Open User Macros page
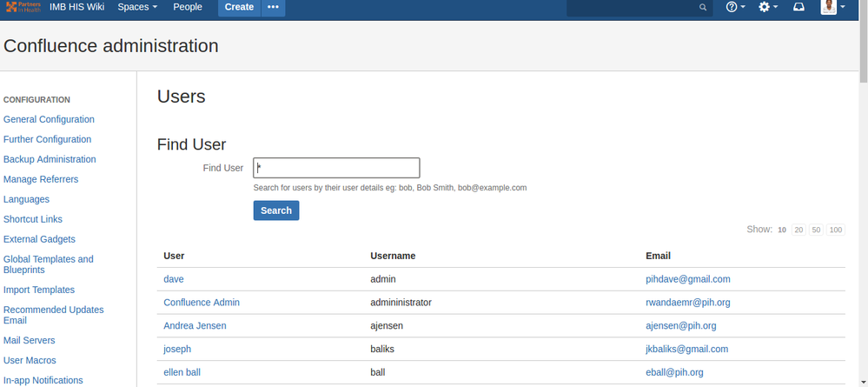The height and width of the screenshot is (387, 868). pyautogui.click(x=30, y=360)
